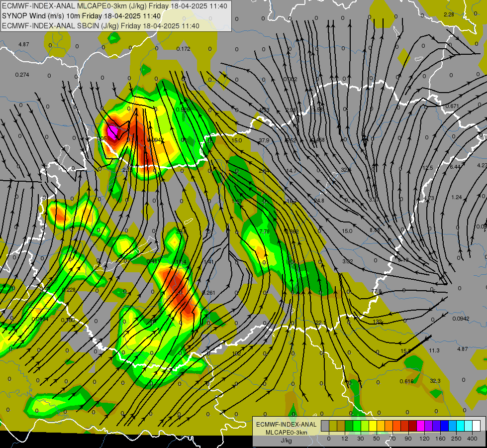The width and height of the screenshot is (487, 448).
Task: Click the legend tick label '120'
Action: [424, 439]
